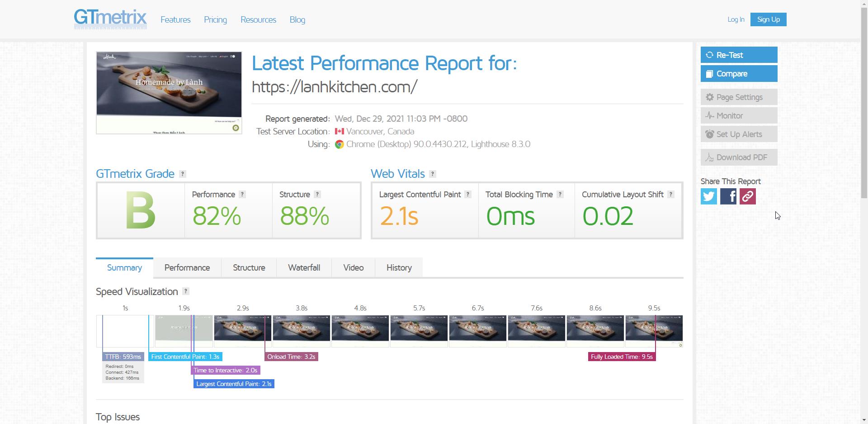Image resolution: width=868 pixels, height=424 pixels.
Task: Click Speed Visualization help icon
Action: coord(186,291)
